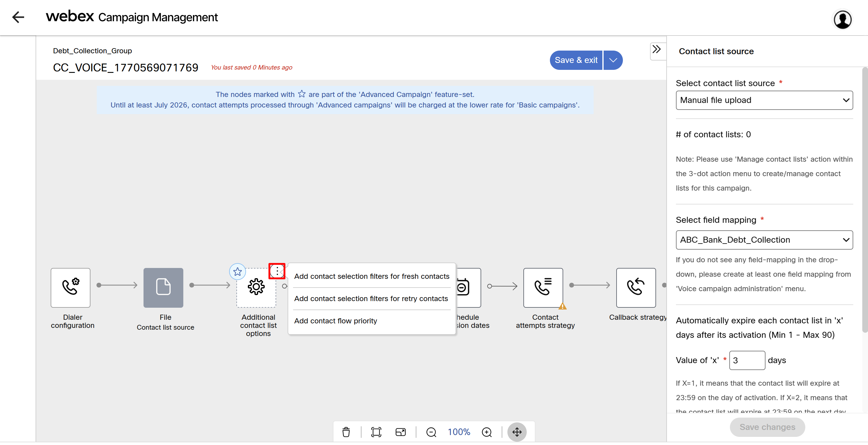868x445 pixels.
Task: Select the Contact attempts strategy node
Action: (x=543, y=287)
